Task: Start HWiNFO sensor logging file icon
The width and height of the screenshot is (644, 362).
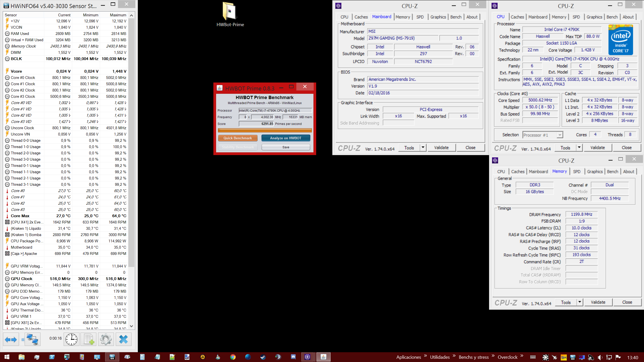Action: [x=89, y=340]
